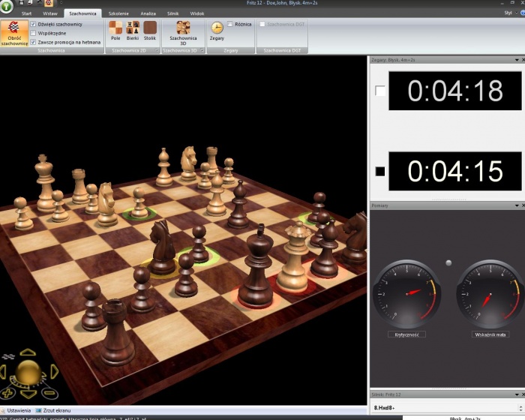
Task: Zoom in 3D board with plus control
Action: (7, 393)
